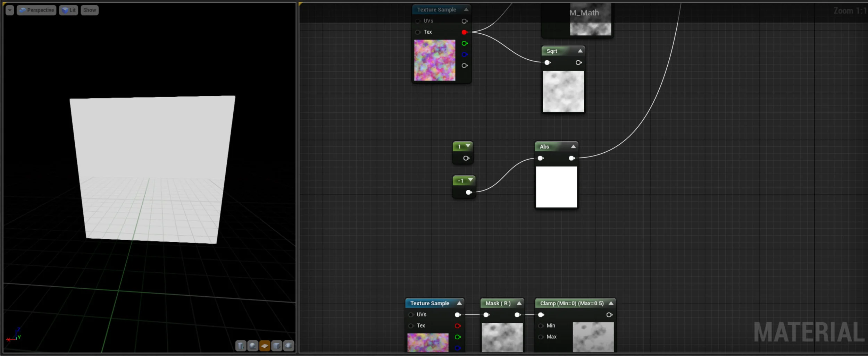Select the sphere preview mesh icon
Screen dimensions: 868x356
(x=253, y=346)
